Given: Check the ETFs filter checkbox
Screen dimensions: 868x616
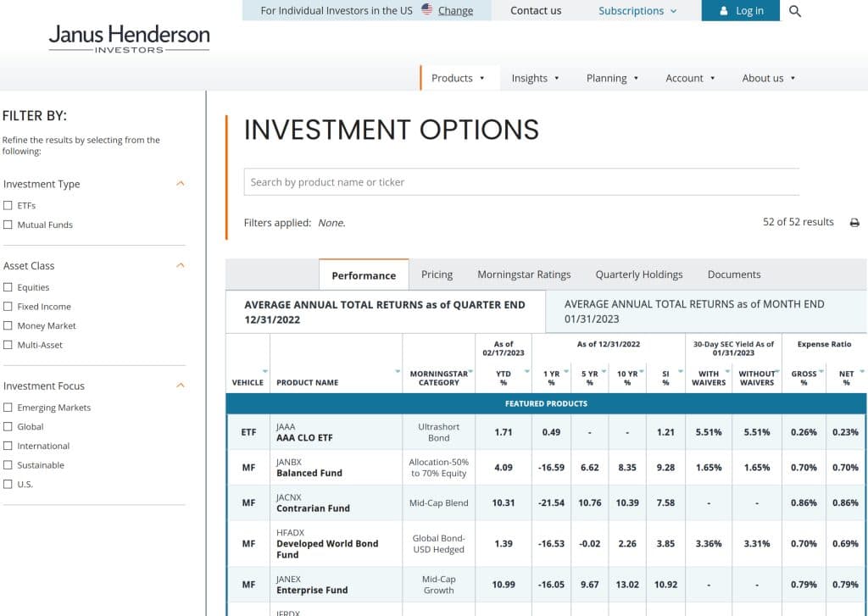Looking at the screenshot, I should [x=8, y=205].
